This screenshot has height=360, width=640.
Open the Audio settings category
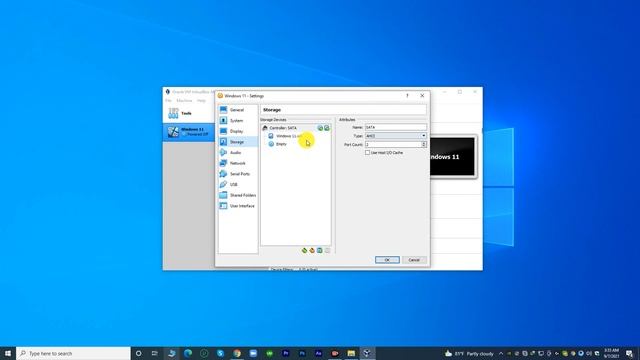coord(238,152)
